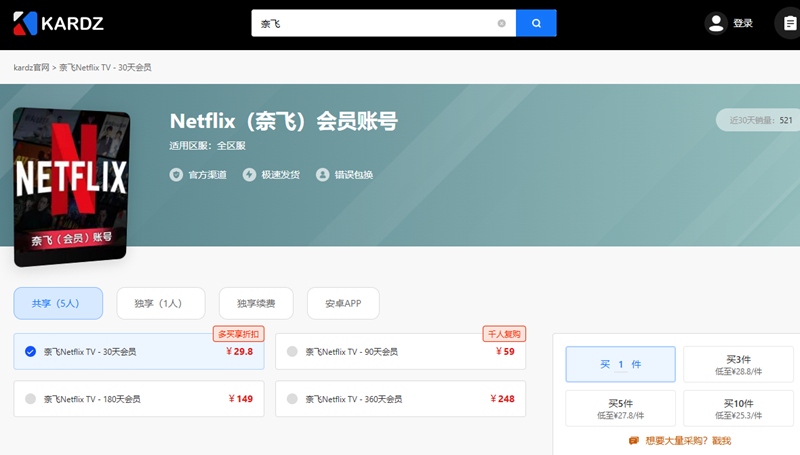
Task: Choose the 买 1 件 quantity button
Action: coord(620,364)
